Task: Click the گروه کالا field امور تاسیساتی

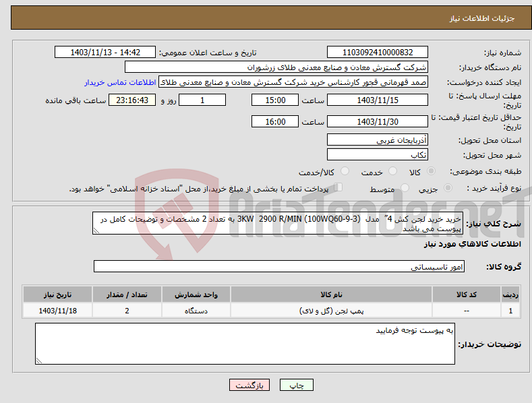Action: (x=279, y=266)
